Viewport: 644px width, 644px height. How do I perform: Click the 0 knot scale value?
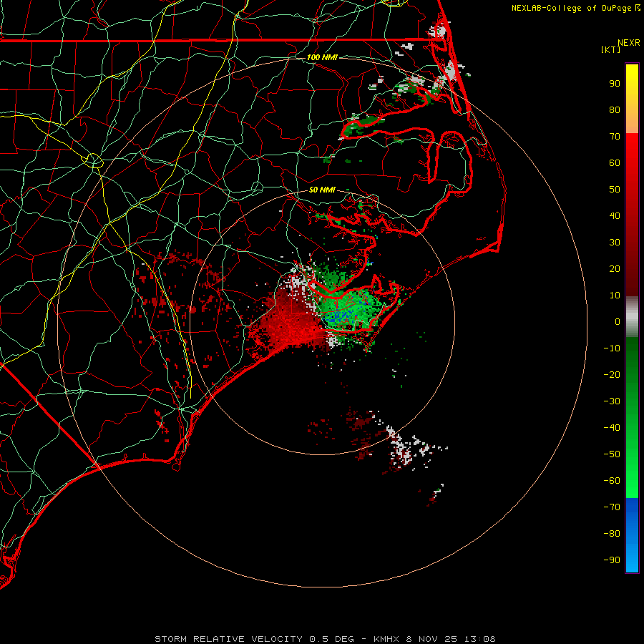click(x=618, y=322)
